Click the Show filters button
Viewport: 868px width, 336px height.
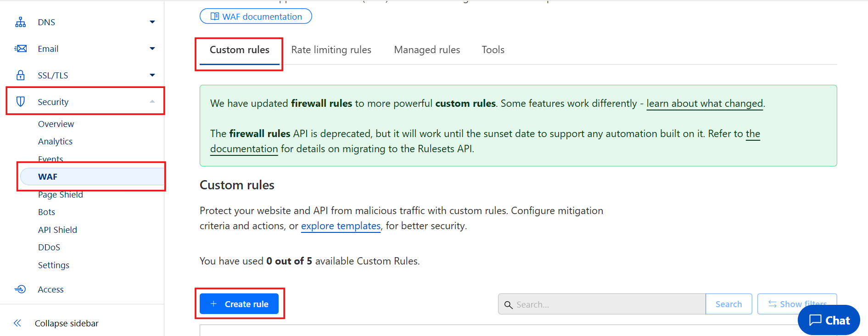pos(797,304)
